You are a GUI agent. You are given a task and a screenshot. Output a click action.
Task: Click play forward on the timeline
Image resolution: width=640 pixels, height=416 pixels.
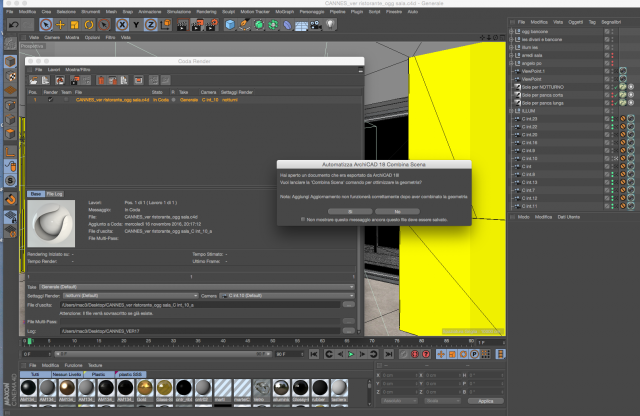point(351,354)
